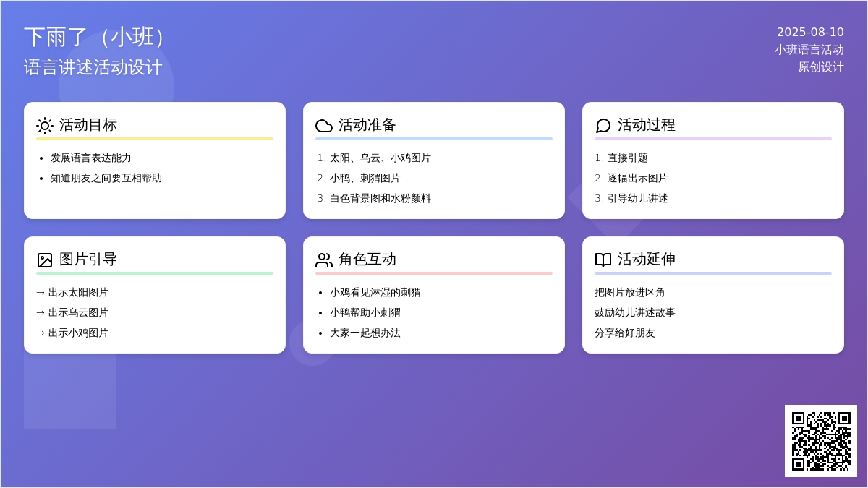
Task: Click the users icon beside 角色互动
Action: point(324,260)
